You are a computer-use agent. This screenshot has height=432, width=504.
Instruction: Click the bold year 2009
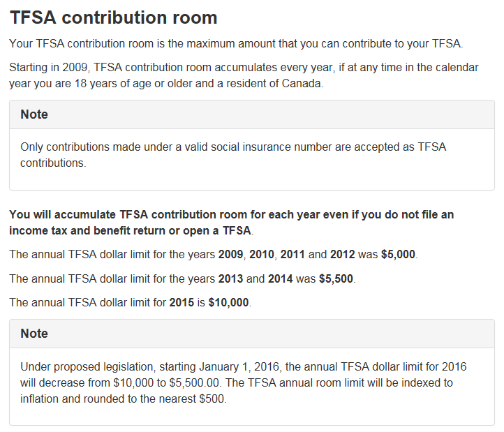point(230,254)
